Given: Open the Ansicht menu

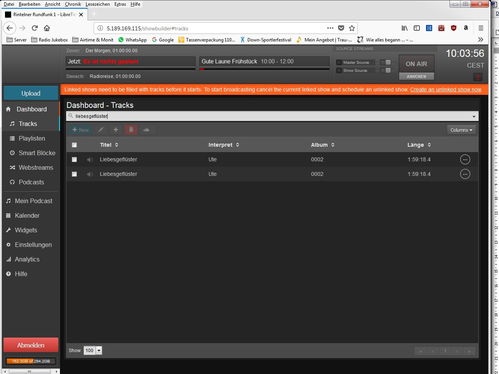Looking at the screenshot, I should 52,4.
